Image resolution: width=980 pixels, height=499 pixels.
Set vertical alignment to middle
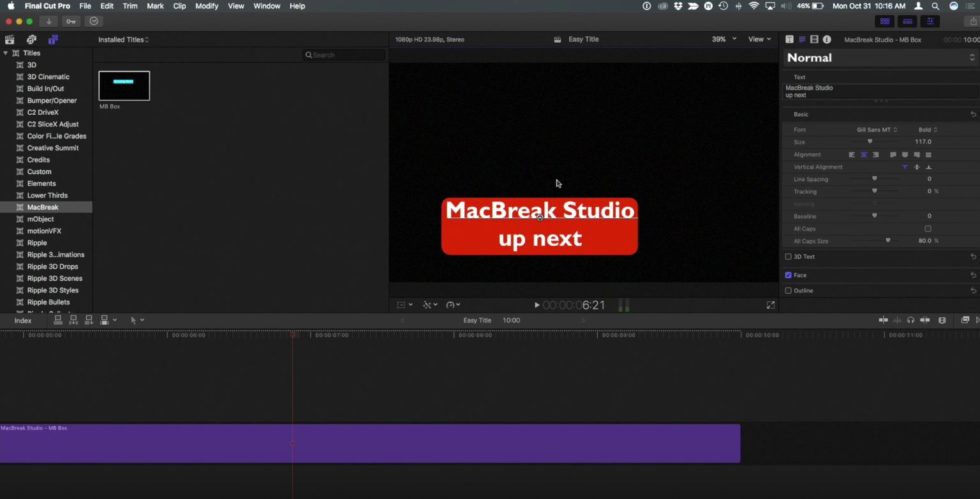pyautogui.click(x=917, y=167)
